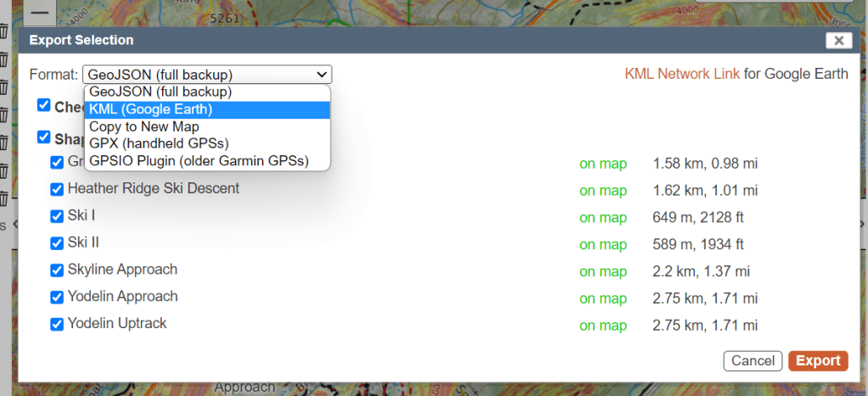Toggle the Ski I checkbox
868x396 pixels.
pos(57,216)
